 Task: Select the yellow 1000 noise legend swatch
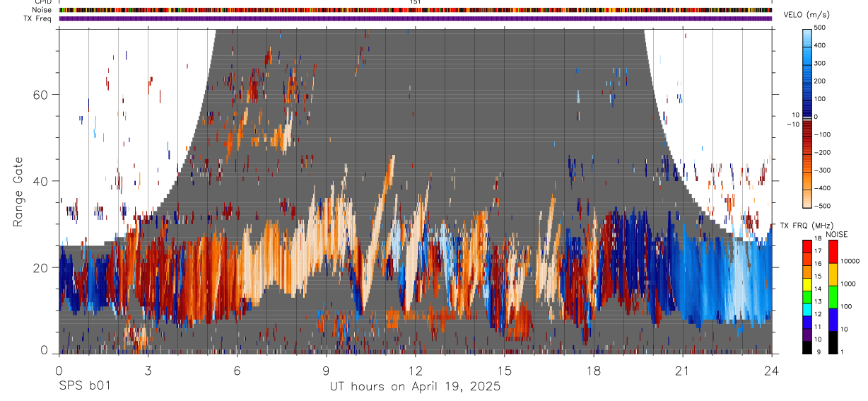click(833, 274)
